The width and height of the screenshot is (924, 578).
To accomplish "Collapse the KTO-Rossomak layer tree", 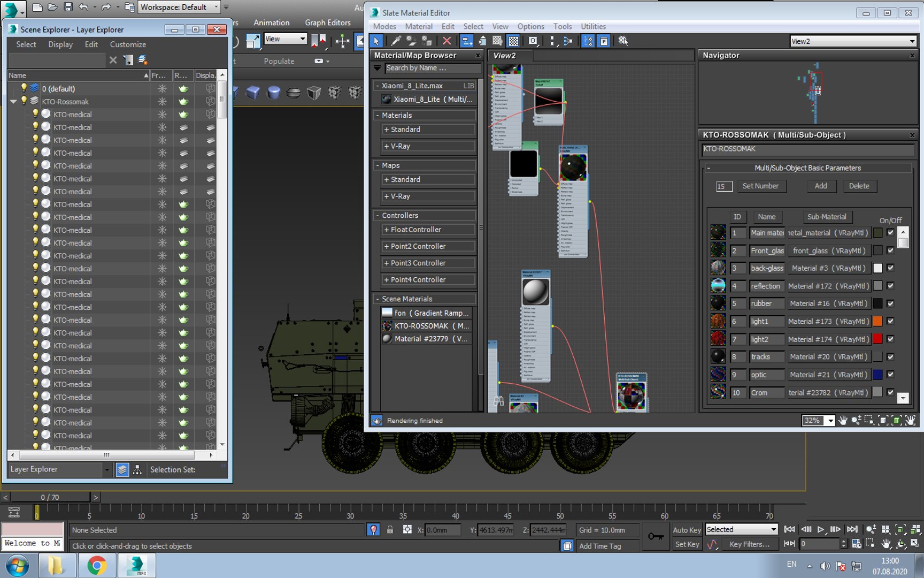I will pos(13,101).
